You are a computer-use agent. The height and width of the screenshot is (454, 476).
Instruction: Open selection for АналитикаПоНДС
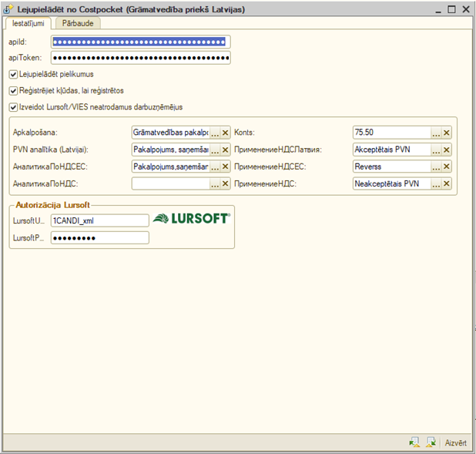tap(215, 184)
